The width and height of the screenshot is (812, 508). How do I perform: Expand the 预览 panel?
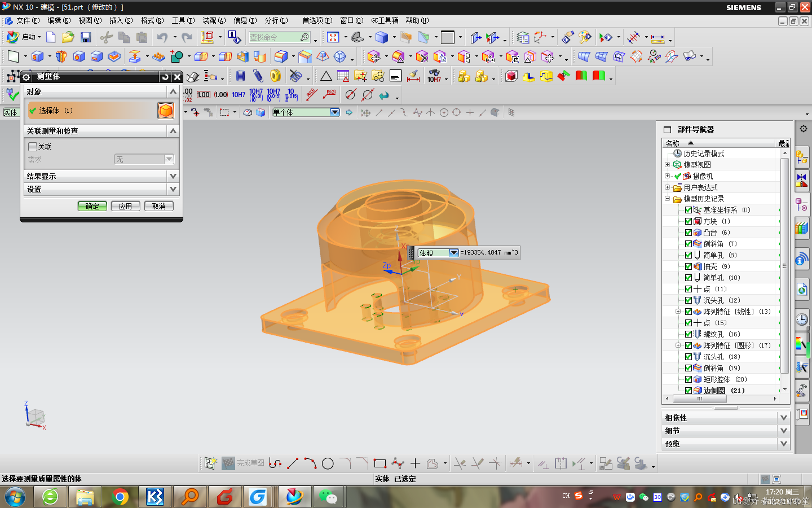783,444
